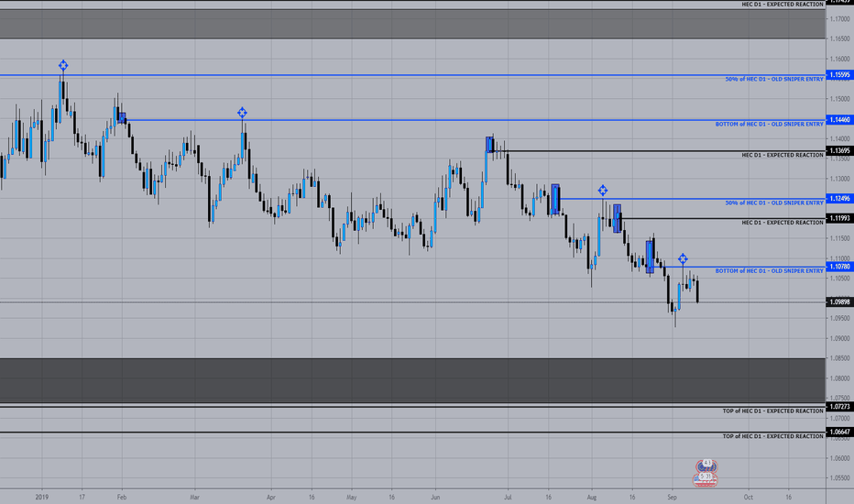The image size is (854, 504).
Task: Select the blue rectangle starting the 1.12496 line
Action: 555,199
